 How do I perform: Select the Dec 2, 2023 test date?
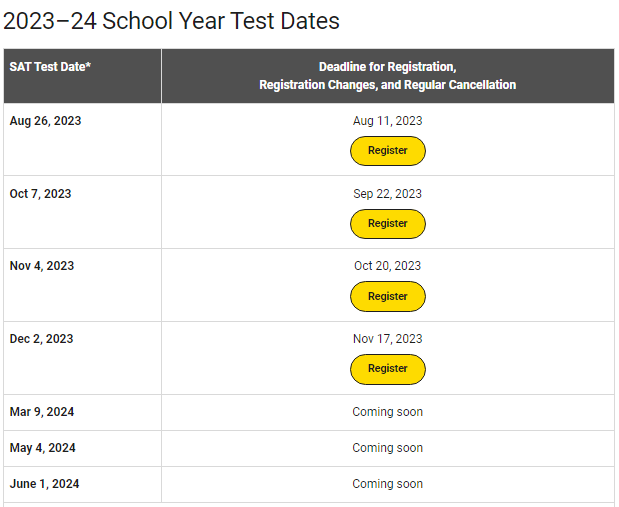[41, 339]
